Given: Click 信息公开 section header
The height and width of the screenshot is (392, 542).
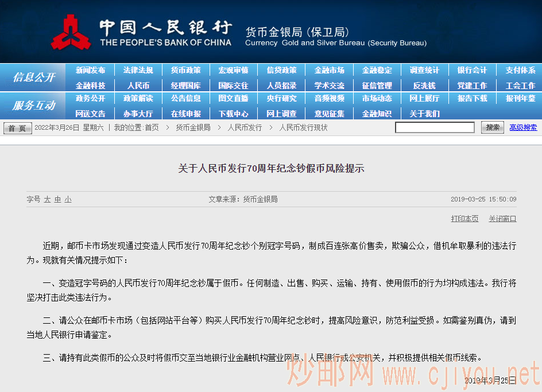Looking at the screenshot, I should coord(33,77).
